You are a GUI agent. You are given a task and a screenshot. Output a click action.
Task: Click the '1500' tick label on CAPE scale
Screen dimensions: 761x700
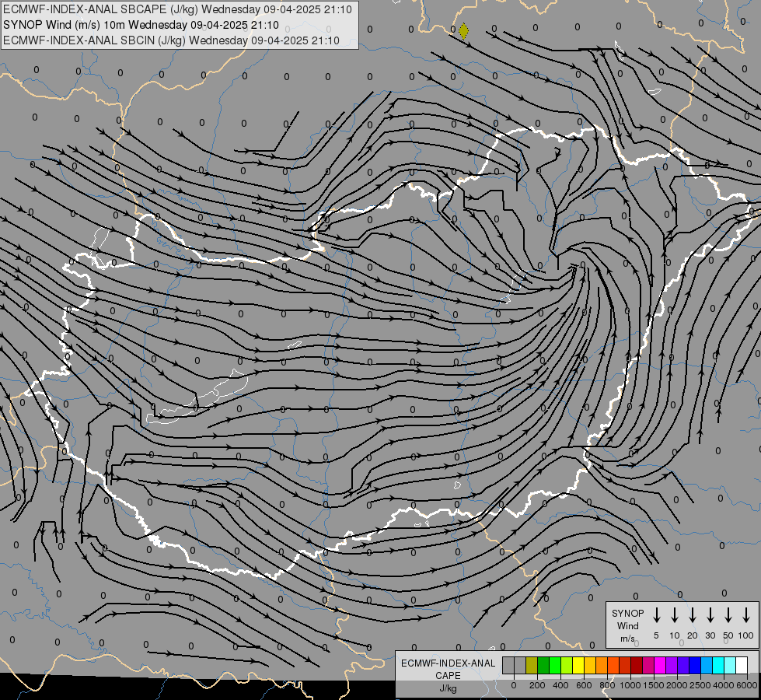pos(653,685)
